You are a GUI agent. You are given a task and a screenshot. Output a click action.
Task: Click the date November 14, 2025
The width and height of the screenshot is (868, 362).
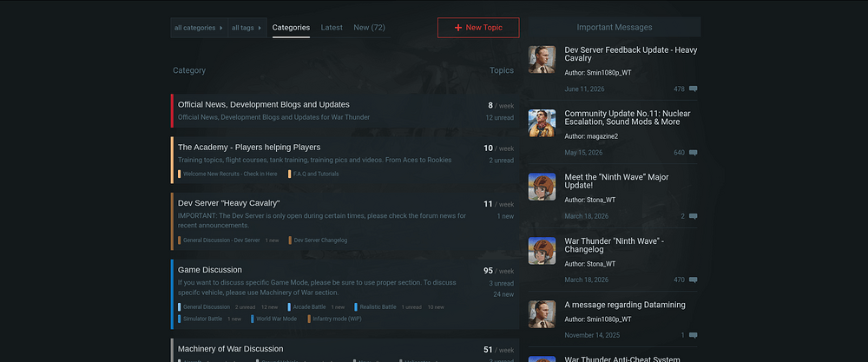coord(592,335)
